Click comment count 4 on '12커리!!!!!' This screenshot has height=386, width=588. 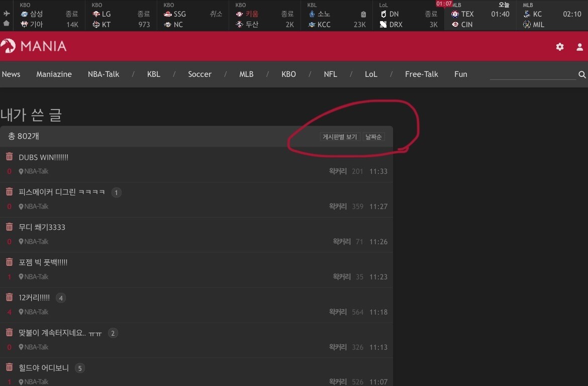click(x=61, y=298)
